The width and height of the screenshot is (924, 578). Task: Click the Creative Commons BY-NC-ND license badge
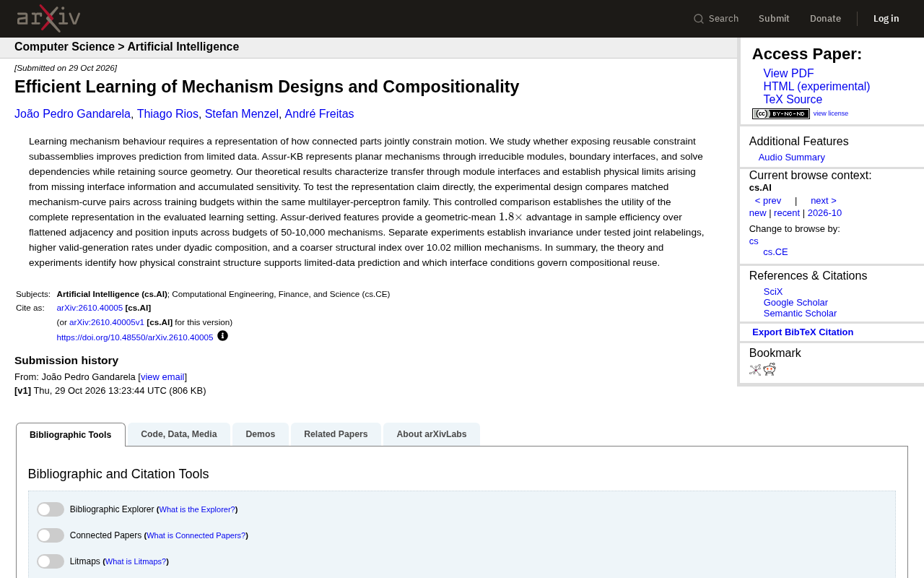(x=781, y=113)
